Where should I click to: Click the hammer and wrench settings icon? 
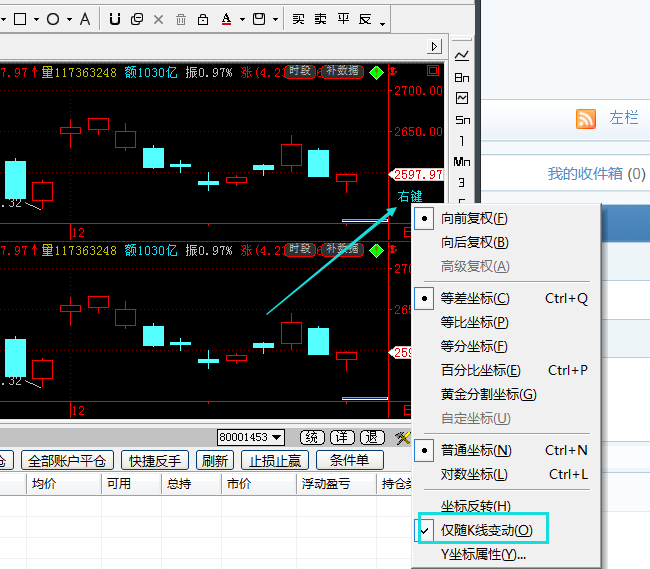403,438
